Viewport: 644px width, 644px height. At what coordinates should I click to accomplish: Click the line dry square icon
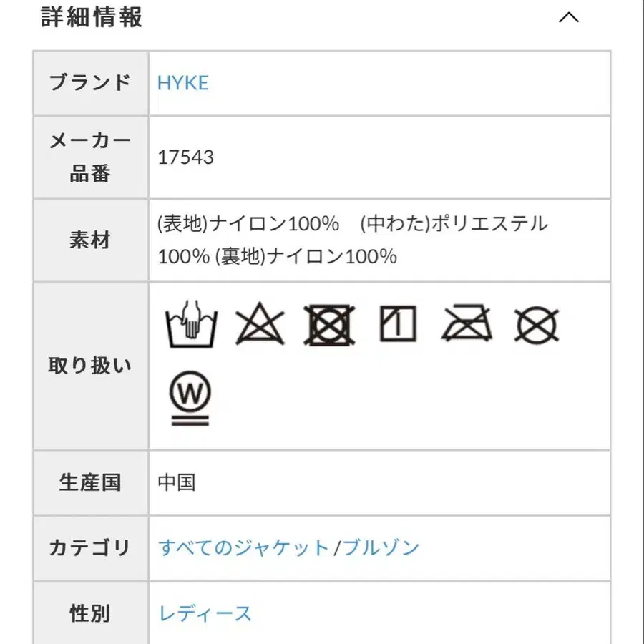[x=398, y=324]
